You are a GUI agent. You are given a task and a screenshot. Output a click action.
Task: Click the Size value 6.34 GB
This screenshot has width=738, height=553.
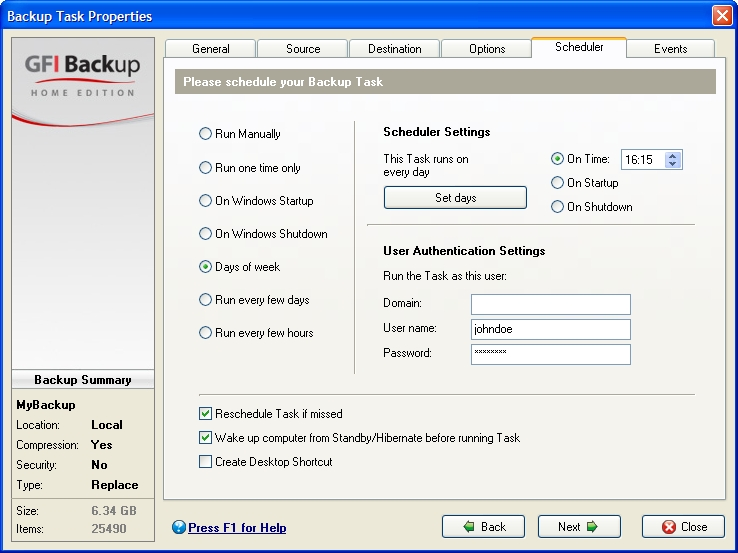tap(114, 511)
